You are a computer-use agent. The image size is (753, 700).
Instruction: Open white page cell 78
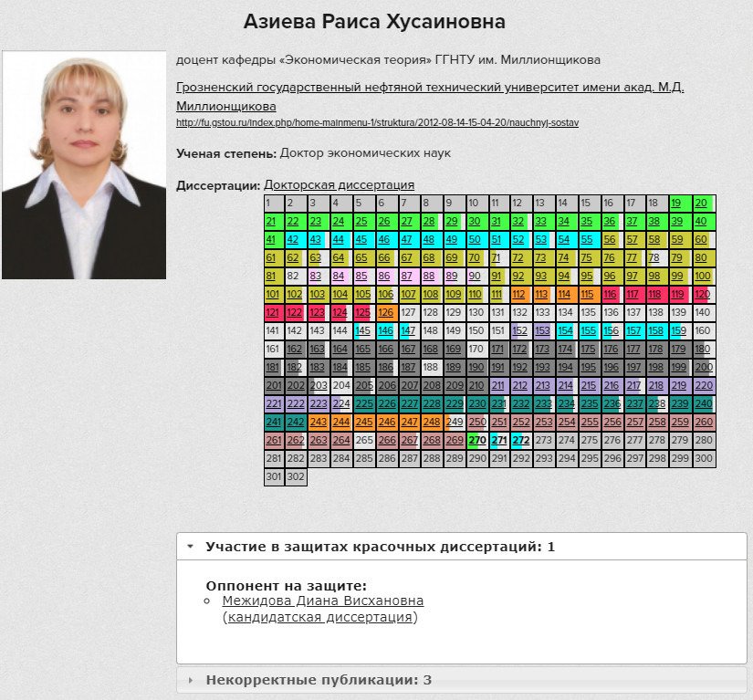pyautogui.click(x=657, y=257)
